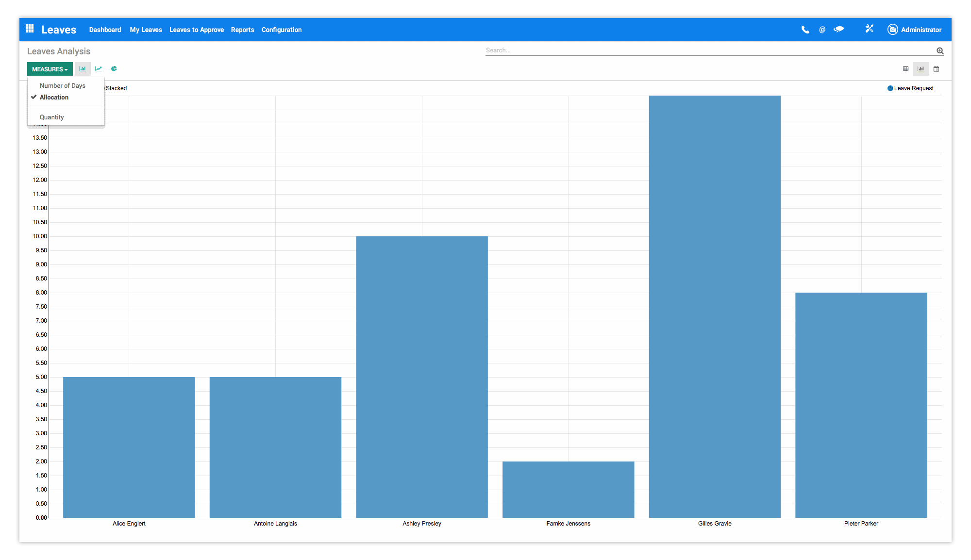Collapse the Measures dropdown
The height and width of the screenshot is (560, 971).
50,69
